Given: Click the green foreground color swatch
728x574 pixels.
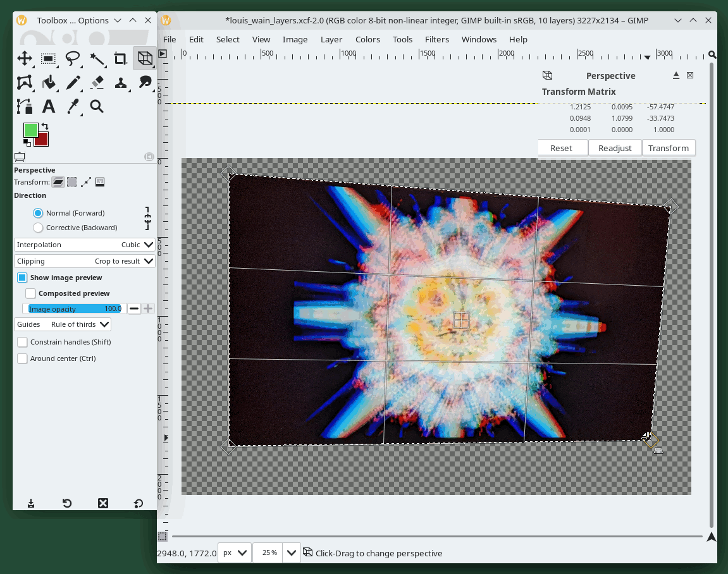Looking at the screenshot, I should (x=30, y=130).
